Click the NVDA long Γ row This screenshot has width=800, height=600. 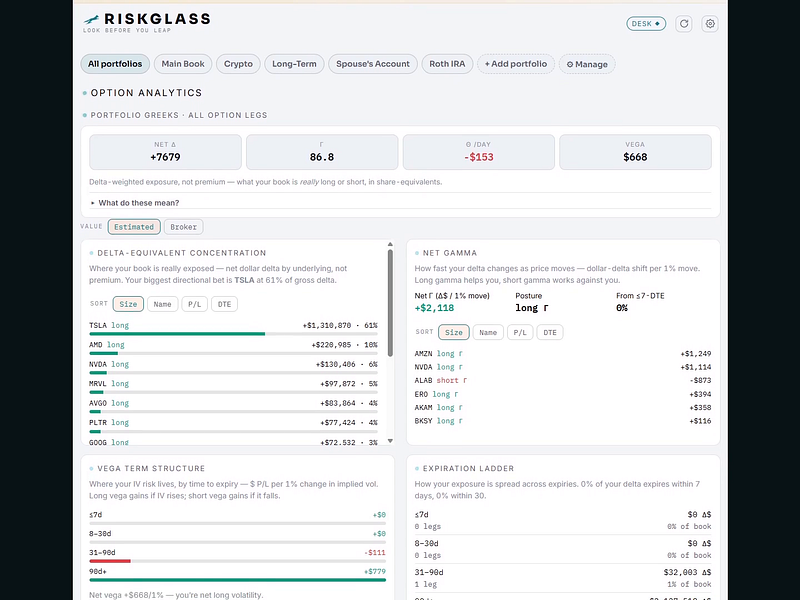563,367
